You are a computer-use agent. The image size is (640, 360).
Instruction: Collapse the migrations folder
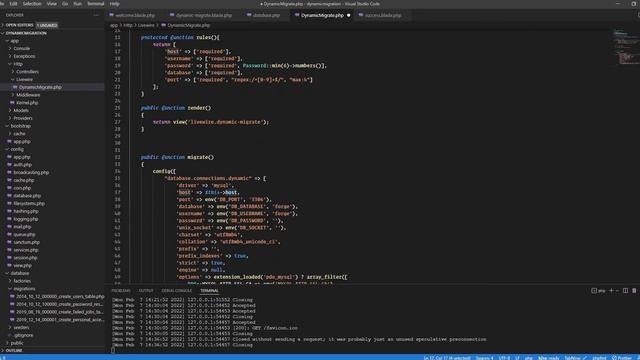[24, 289]
